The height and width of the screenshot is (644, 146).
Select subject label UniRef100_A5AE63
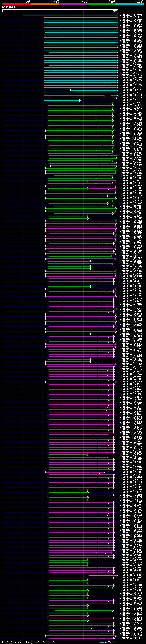click(x=131, y=37)
